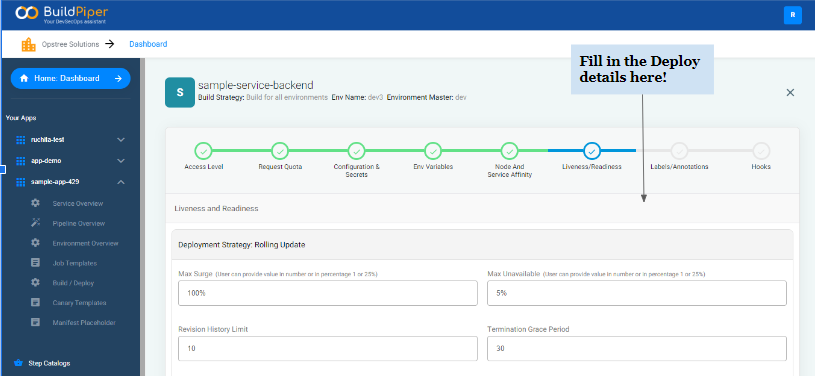Open Pipeline Overview in sidebar
Image resolution: width=815 pixels, height=376 pixels.
coord(78,223)
